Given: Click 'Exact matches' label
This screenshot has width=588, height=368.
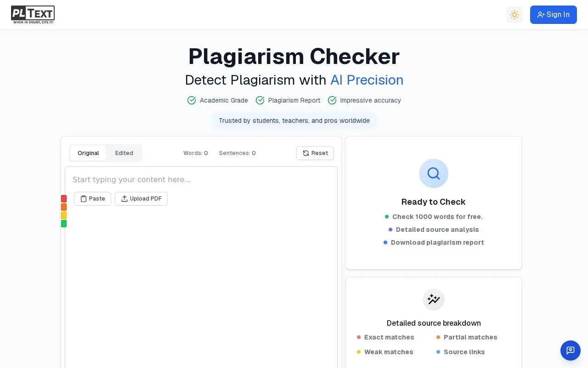Looking at the screenshot, I should pyautogui.click(x=389, y=337).
